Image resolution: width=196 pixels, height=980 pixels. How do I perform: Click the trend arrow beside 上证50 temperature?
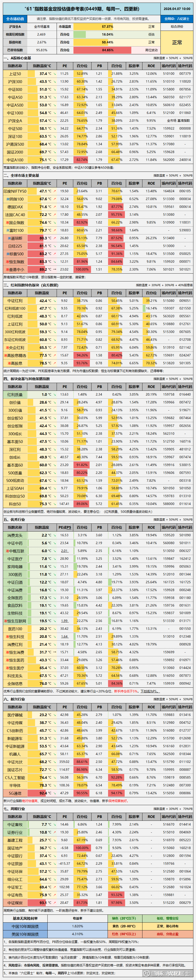(54, 74)
